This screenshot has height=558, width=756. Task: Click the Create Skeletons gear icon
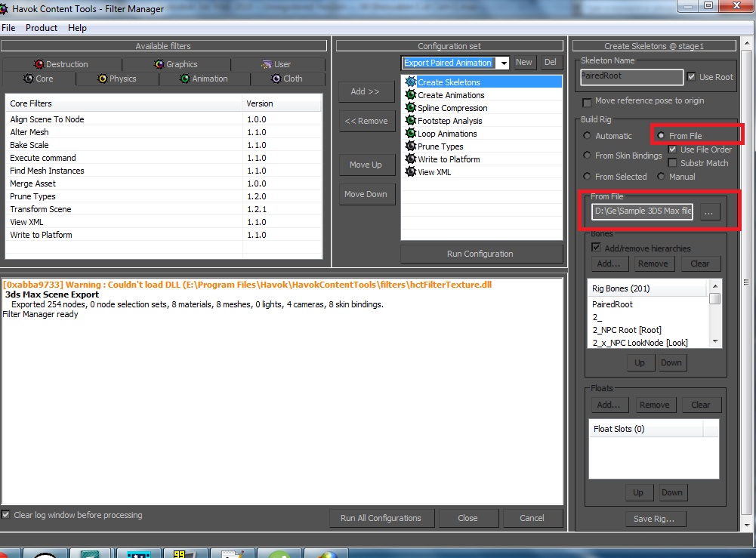click(x=411, y=82)
